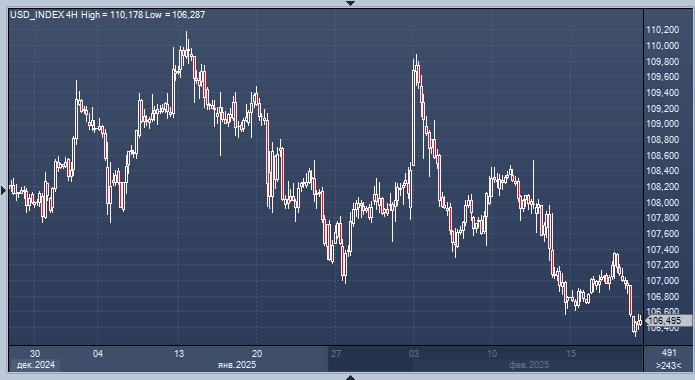Select date marker 13 on time axis
The width and height of the screenshot is (695, 380).
tap(179, 354)
